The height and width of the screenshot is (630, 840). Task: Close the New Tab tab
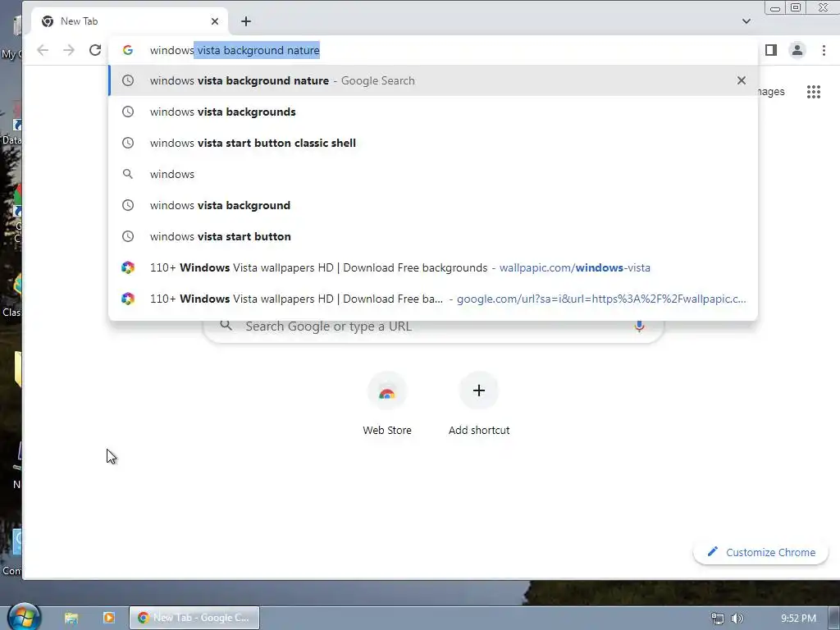pyautogui.click(x=215, y=21)
